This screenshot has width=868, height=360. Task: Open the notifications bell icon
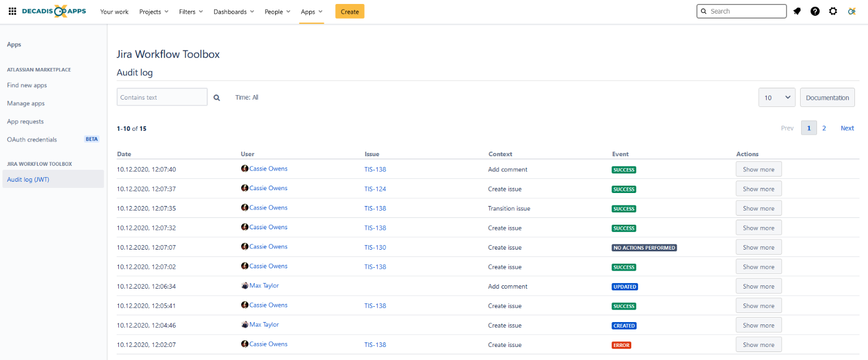[x=797, y=11]
